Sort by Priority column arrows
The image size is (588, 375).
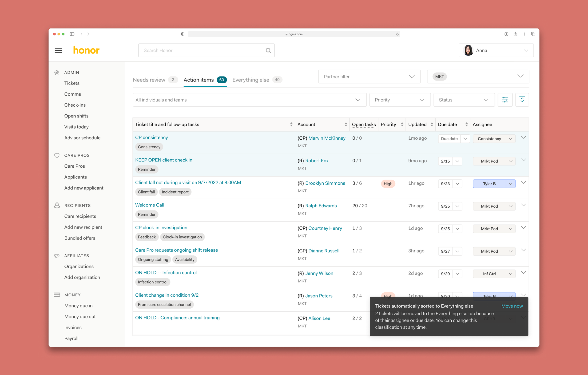[402, 125]
